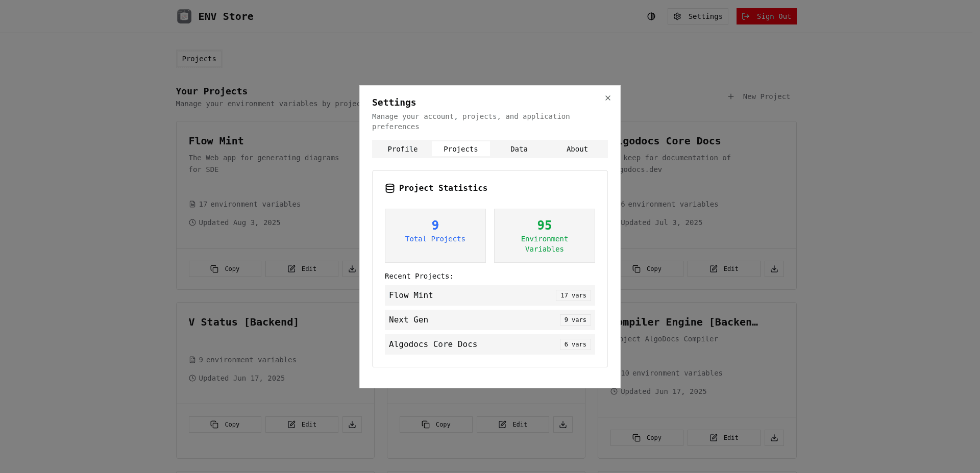Click the Your Projects heading
This screenshot has height=473, width=980.
coord(212,91)
